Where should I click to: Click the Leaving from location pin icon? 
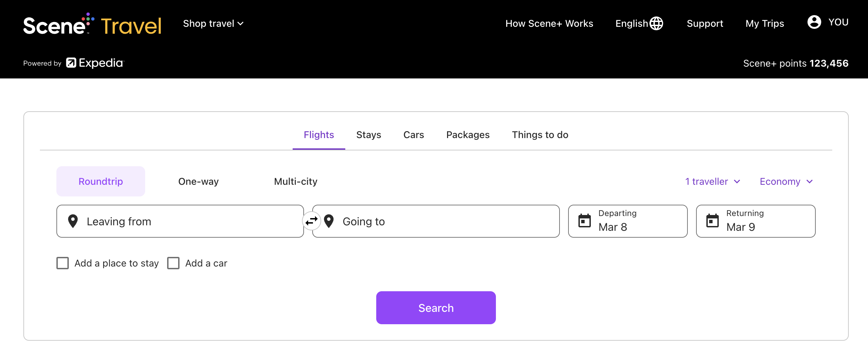pos(73,221)
